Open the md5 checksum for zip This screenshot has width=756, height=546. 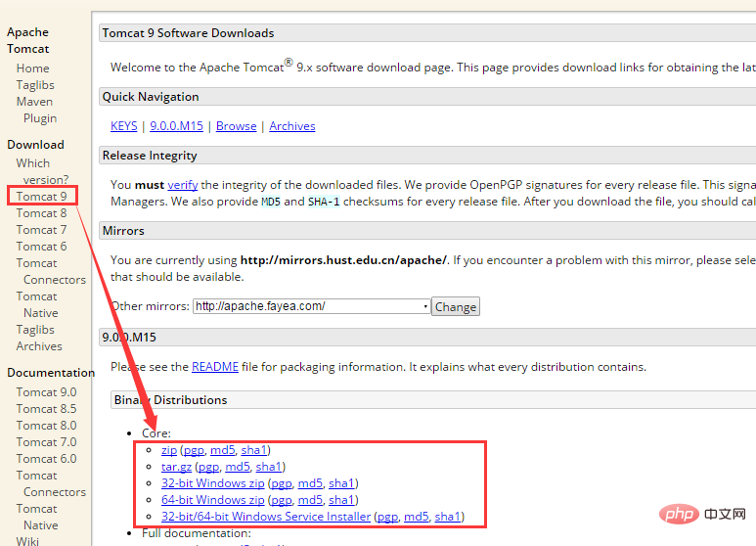coord(222,450)
